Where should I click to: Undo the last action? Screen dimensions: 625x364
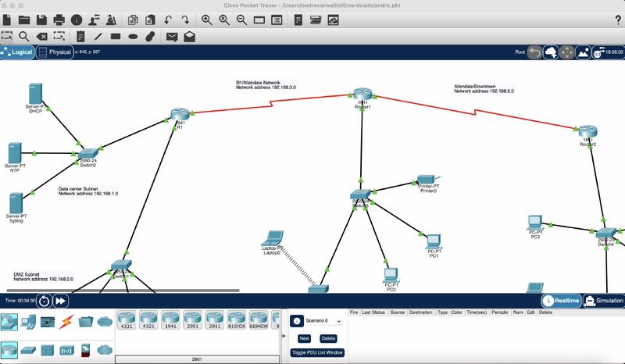pyautogui.click(x=168, y=20)
